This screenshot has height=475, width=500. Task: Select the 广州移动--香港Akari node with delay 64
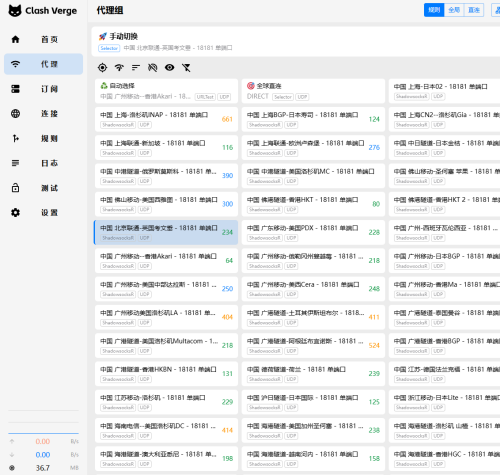[x=166, y=261]
